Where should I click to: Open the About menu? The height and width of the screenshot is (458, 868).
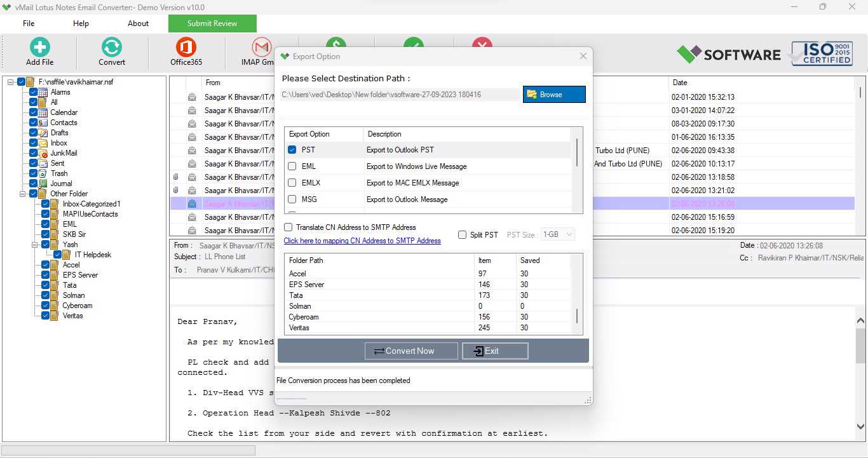[x=138, y=24]
